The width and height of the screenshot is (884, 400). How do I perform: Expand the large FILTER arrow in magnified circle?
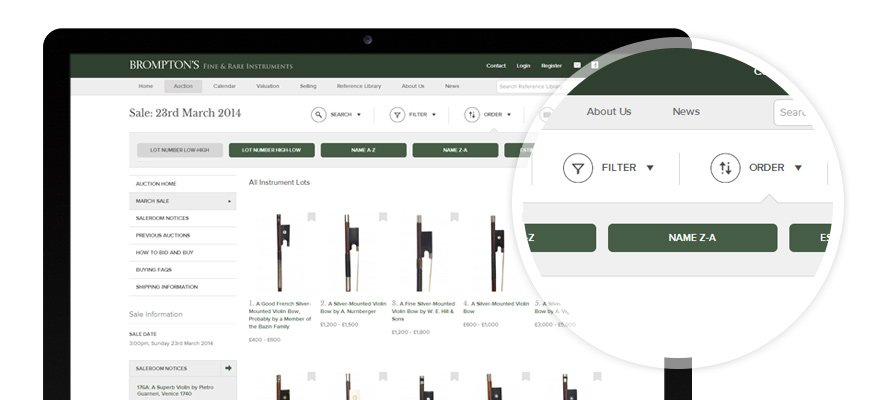pos(650,168)
